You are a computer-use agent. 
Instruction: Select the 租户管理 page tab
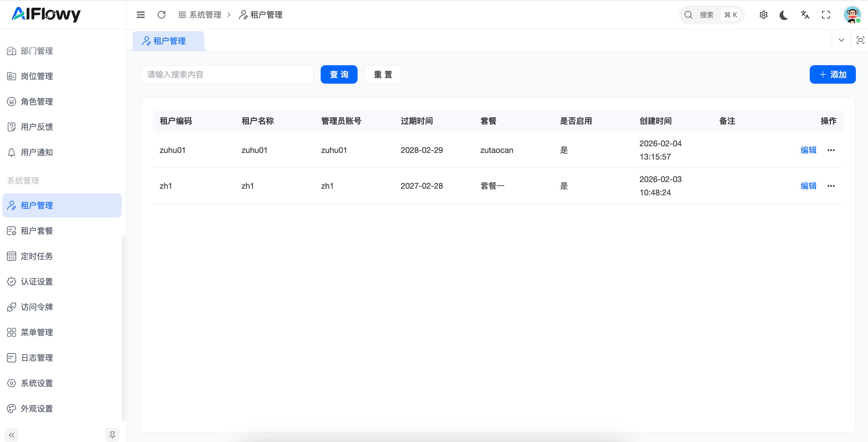[x=168, y=41]
